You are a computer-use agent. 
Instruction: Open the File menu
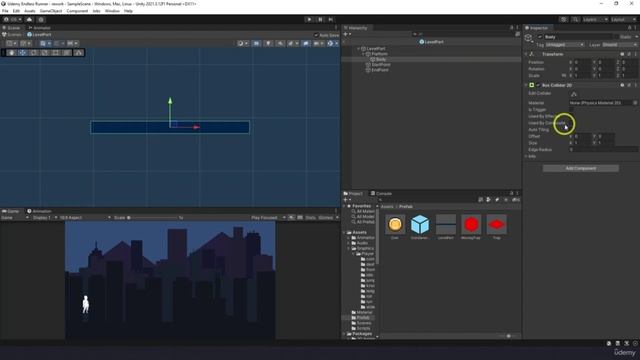click(x=5, y=11)
